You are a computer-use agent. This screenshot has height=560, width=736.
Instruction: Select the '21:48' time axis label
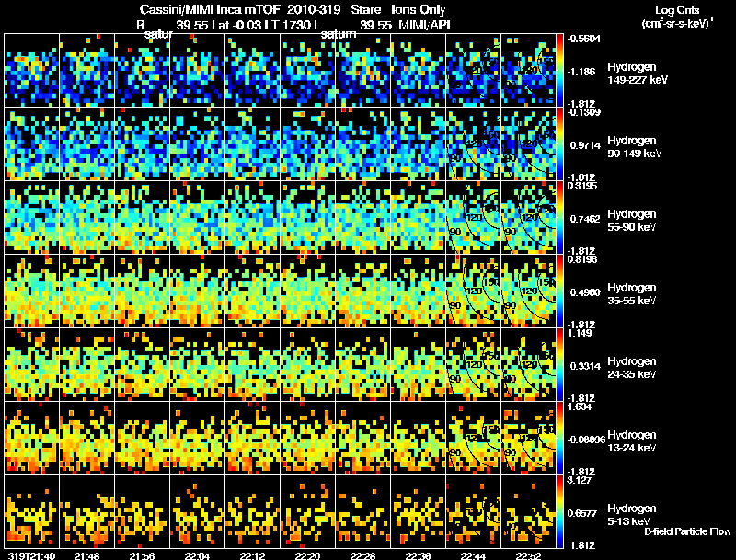pos(86,555)
